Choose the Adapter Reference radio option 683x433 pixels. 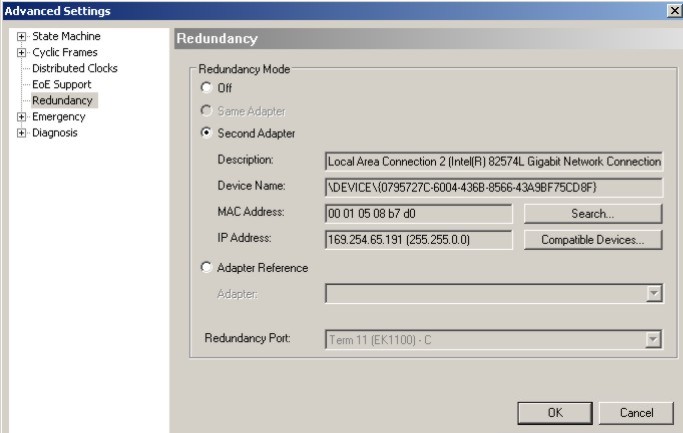[x=206, y=267]
